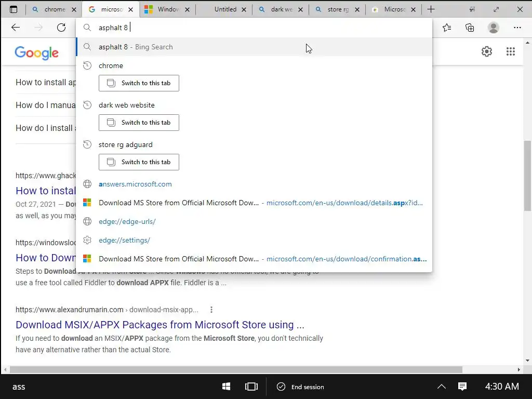This screenshot has height=399, width=532.
Task: Open the vertical tabs panel icon
Action: pos(14,9)
